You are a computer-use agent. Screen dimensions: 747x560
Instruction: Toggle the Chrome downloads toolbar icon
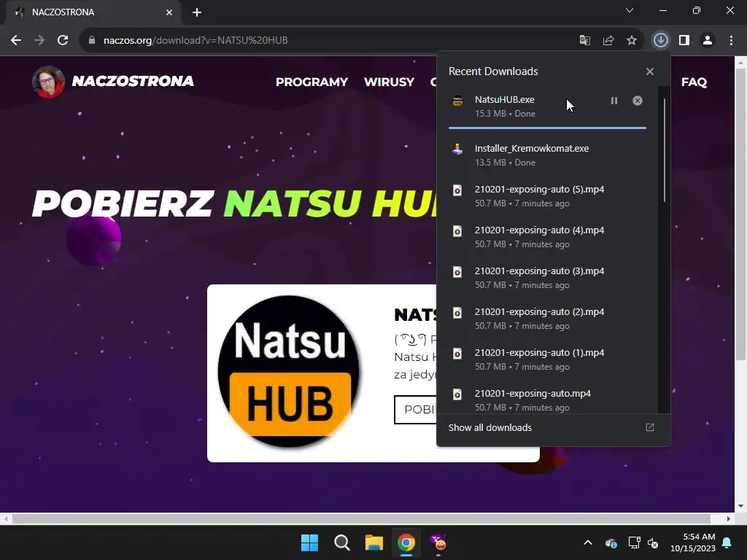click(660, 41)
